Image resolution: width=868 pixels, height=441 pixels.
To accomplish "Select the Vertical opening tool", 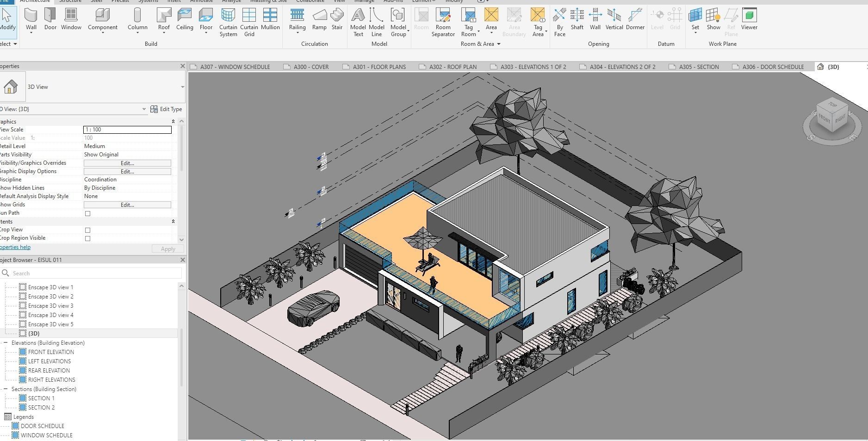I will (614, 20).
